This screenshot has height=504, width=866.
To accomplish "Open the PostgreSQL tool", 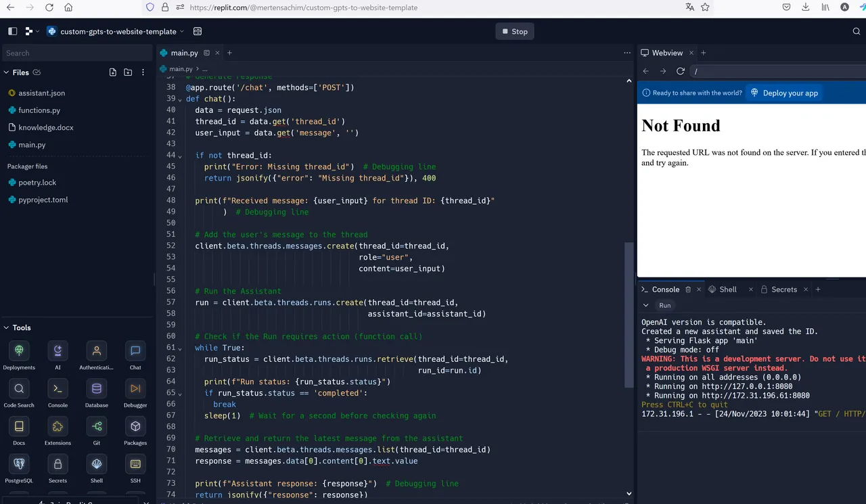I will point(19,469).
